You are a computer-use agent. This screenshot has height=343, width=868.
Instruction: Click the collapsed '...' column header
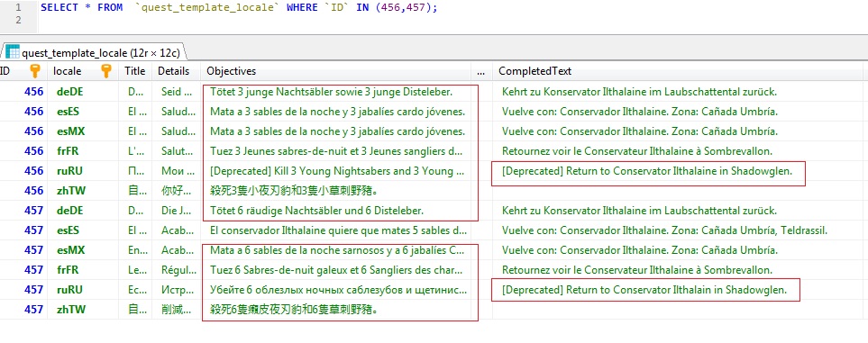481,71
